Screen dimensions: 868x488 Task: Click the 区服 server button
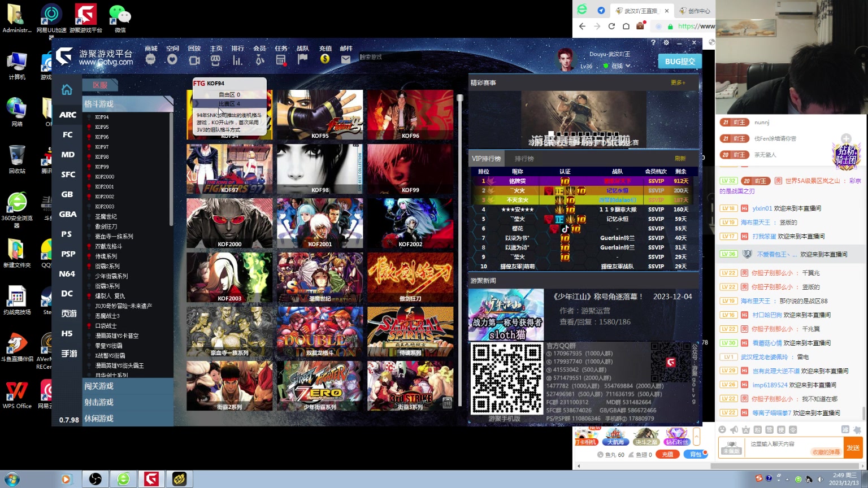pos(100,85)
